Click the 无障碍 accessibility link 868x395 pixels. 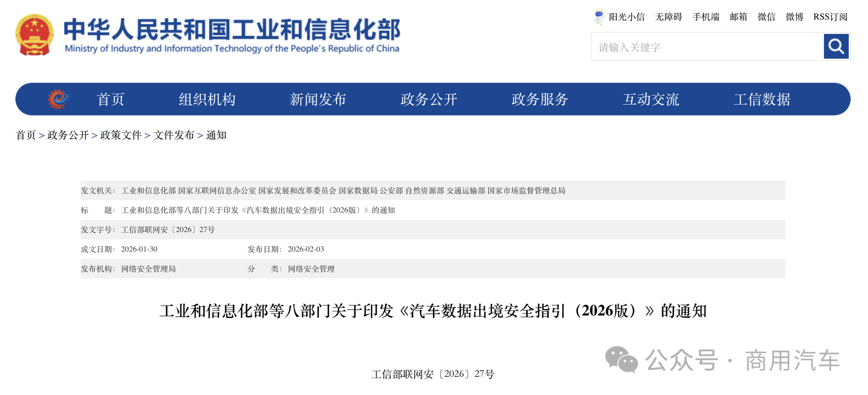668,17
